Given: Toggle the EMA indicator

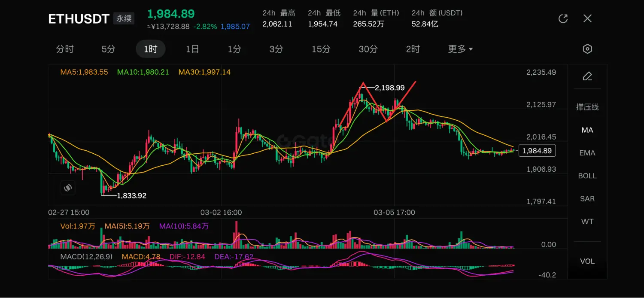Looking at the screenshot, I should point(587,153).
